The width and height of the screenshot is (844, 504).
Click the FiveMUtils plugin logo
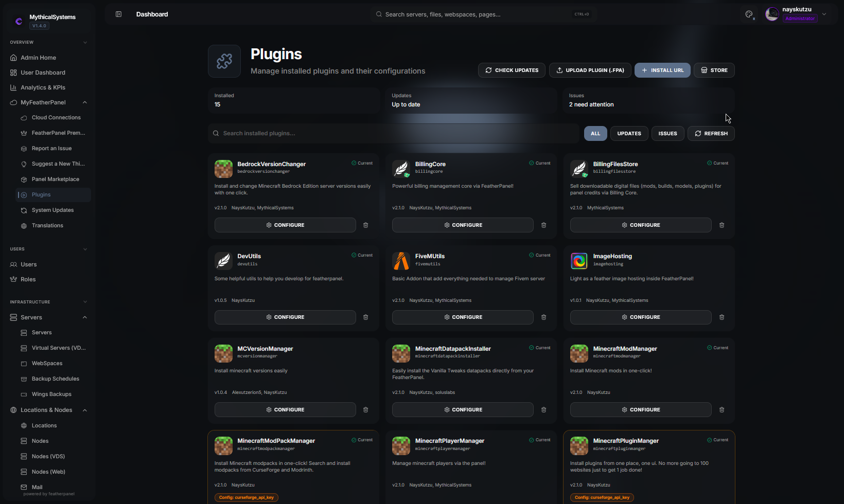pos(401,261)
